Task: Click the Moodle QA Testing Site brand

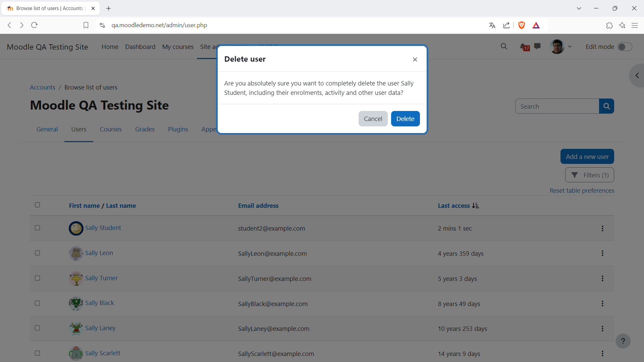Action: click(x=47, y=47)
